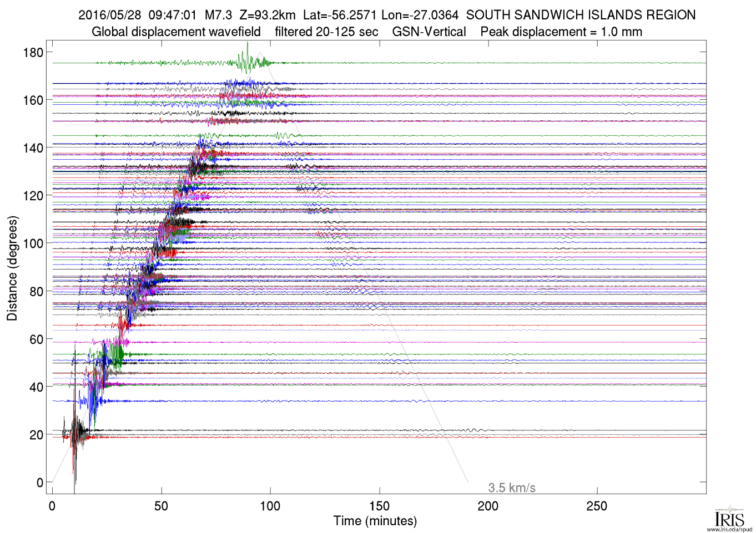756x533 pixels.
Task: Click the 150 tick on time axis
Action: pos(379,506)
